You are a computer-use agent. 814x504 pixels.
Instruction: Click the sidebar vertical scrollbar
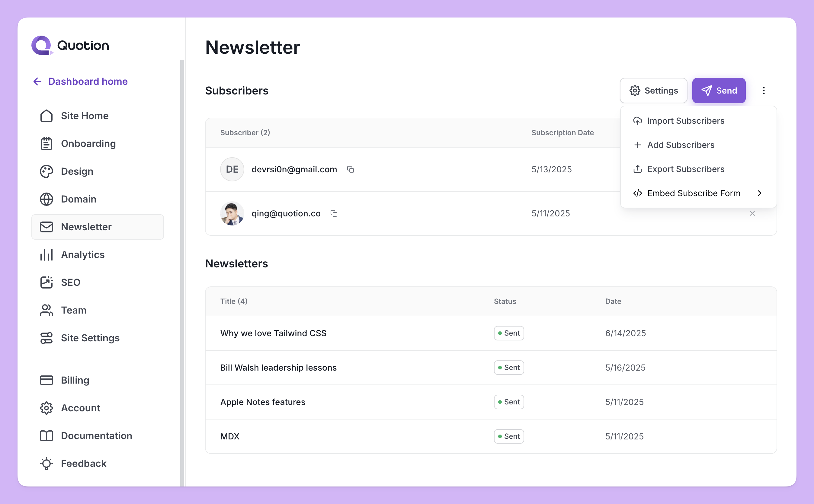tap(182, 267)
